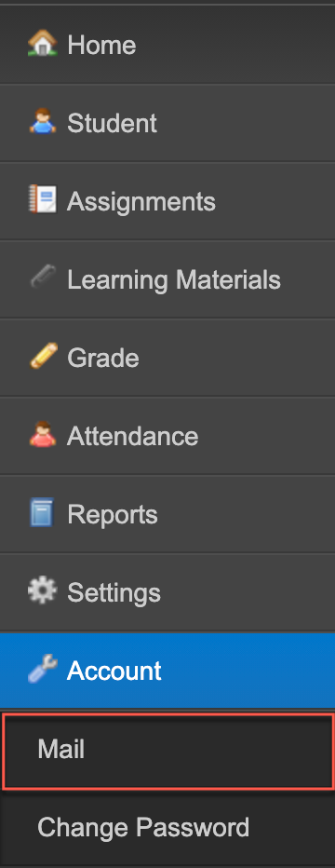
Task: Select the Attendance text label
Action: pyautogui.click(x=133, y=436)
